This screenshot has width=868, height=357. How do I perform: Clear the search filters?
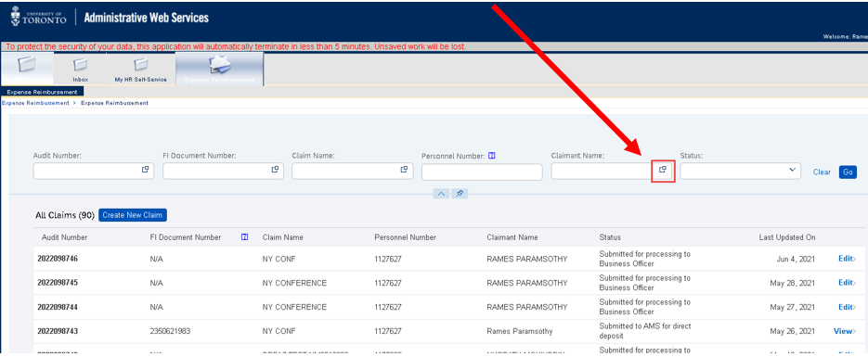pyautogui.click(x=822, y=172)
